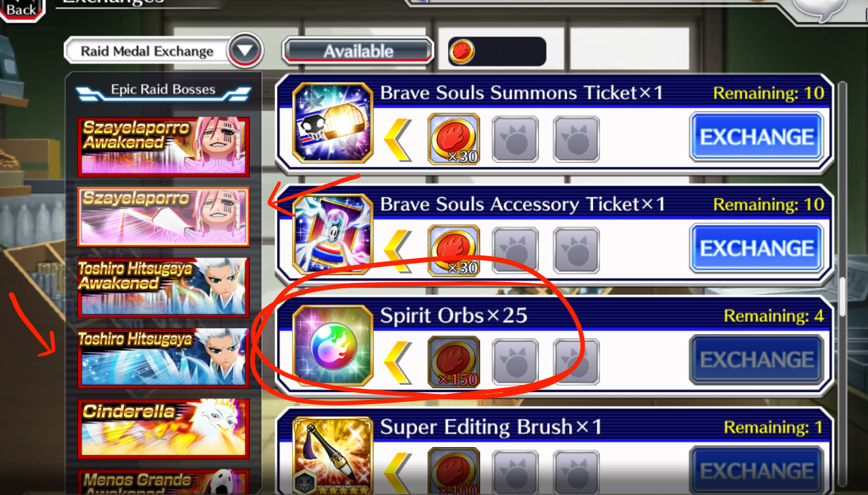Go back using the Back button
The image size is (868, 495).
pyautogui.click(x=21, y=10)
